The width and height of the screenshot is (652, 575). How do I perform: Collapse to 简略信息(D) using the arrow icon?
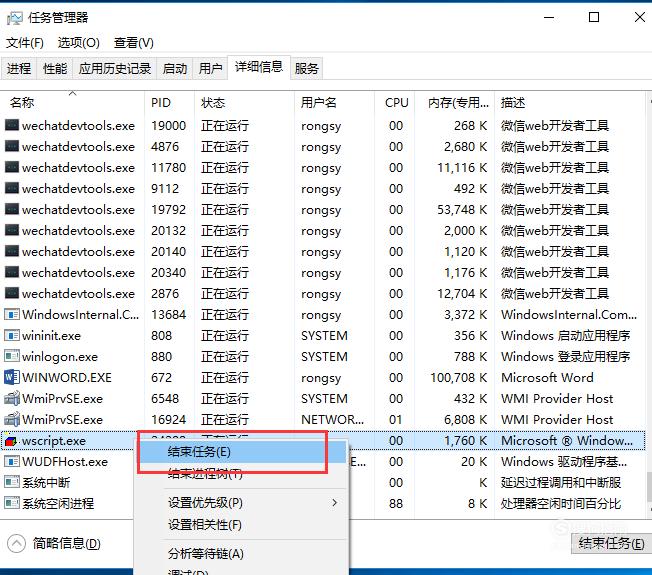tap(17, 543)
